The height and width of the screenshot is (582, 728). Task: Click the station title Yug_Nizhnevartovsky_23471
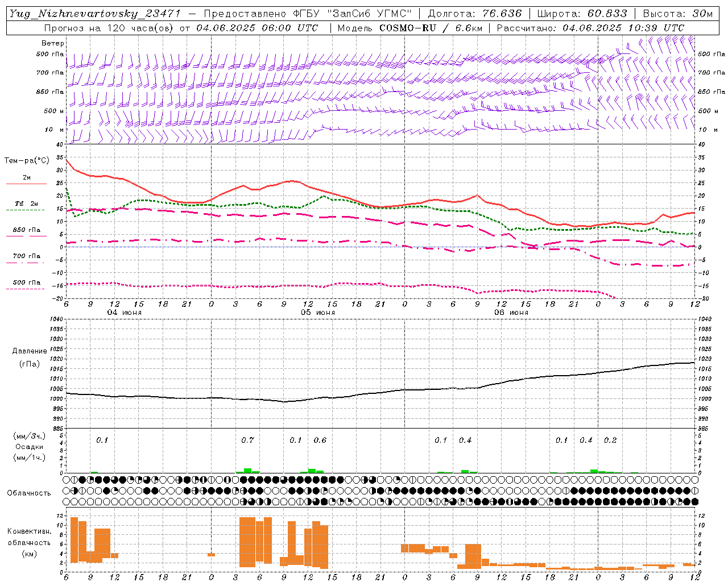coord(94,14)
